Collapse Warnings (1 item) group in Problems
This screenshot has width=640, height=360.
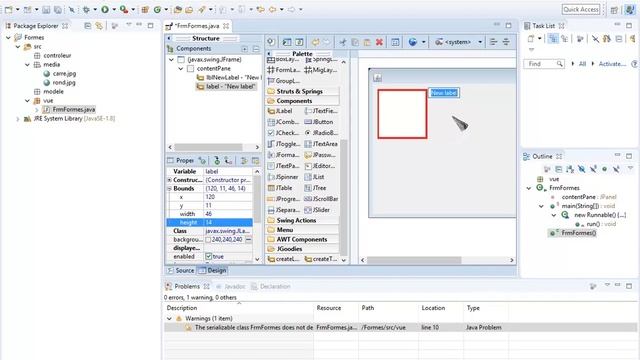(x=169, y=318)
